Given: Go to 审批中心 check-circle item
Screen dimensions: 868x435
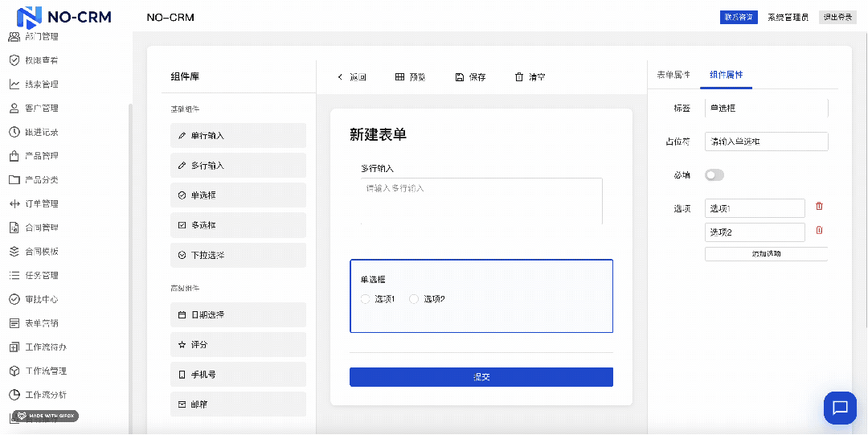Looking at the screenshot, I should pyautogui.click(x=34, y=298).
